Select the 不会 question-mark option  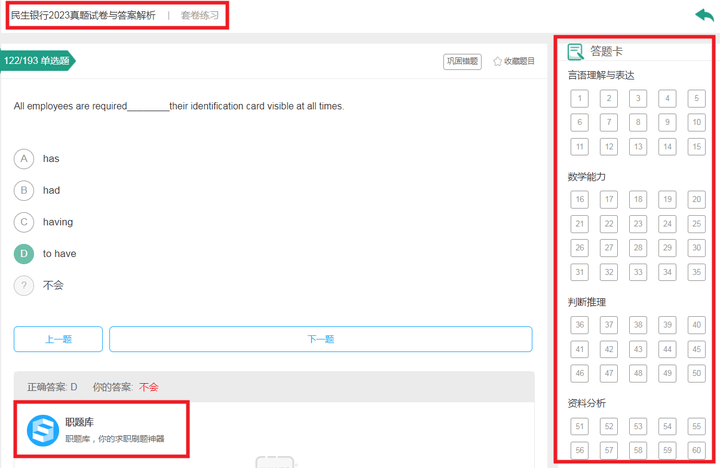[24, 286]
